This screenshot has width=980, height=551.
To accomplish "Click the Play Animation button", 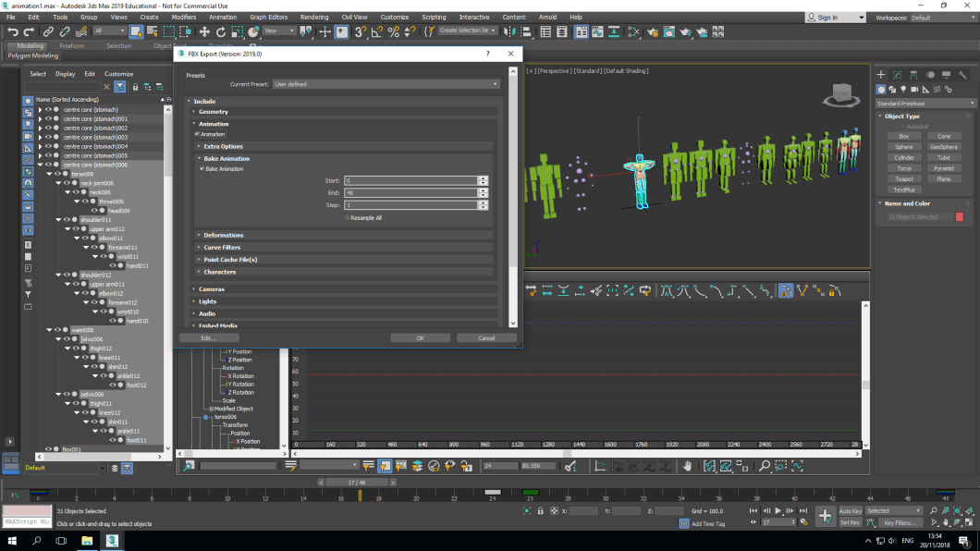I will (778, 510).
